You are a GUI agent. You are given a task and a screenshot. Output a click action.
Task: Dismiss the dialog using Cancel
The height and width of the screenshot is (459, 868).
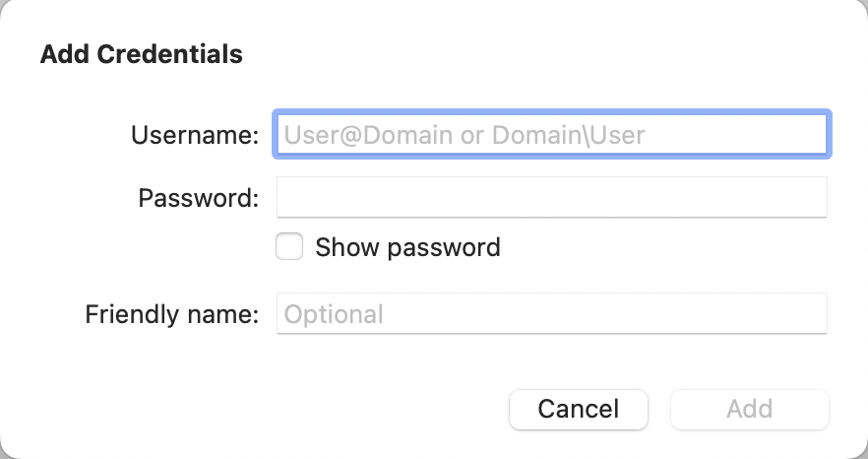coord(579,409)
